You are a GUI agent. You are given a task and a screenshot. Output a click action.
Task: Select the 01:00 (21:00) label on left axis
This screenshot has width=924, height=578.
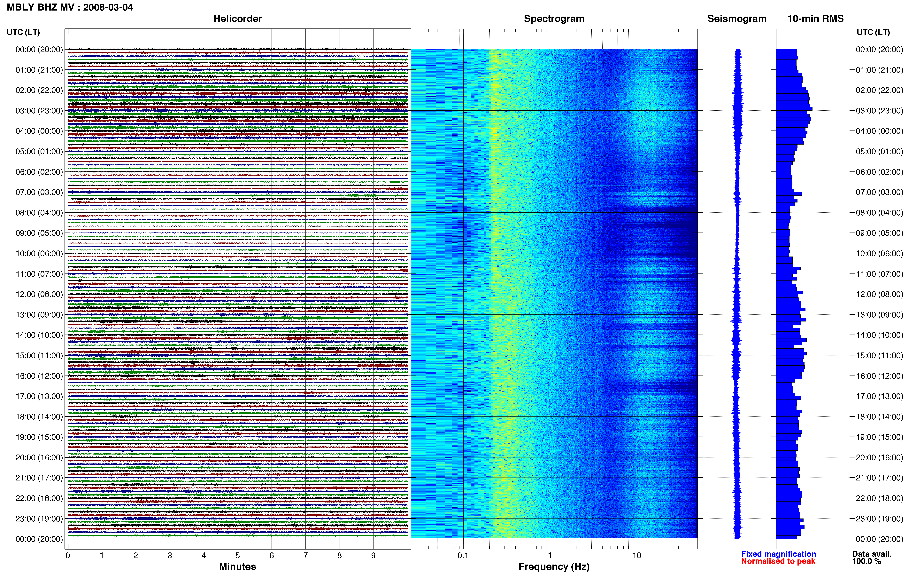tap(39, 70)
